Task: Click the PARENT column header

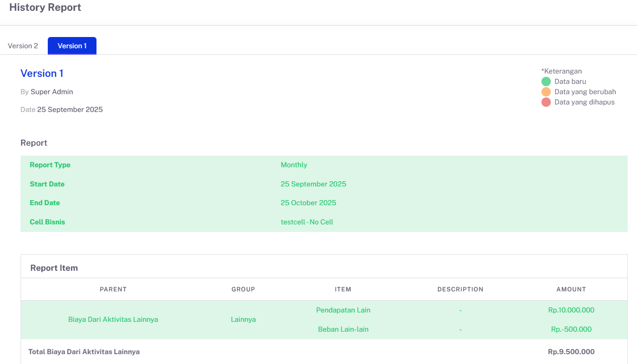Action: click(113, 290)
